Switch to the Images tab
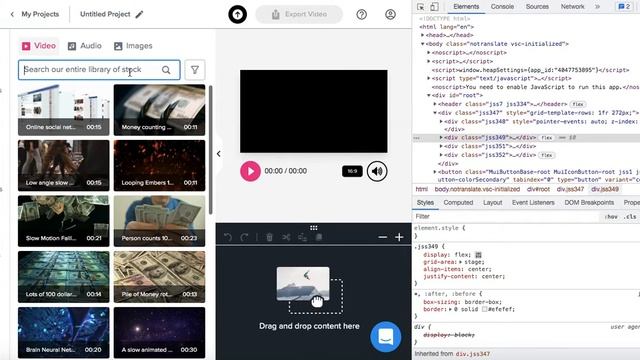The height and width of the screenshot is (360, 640). pos(133,46)
